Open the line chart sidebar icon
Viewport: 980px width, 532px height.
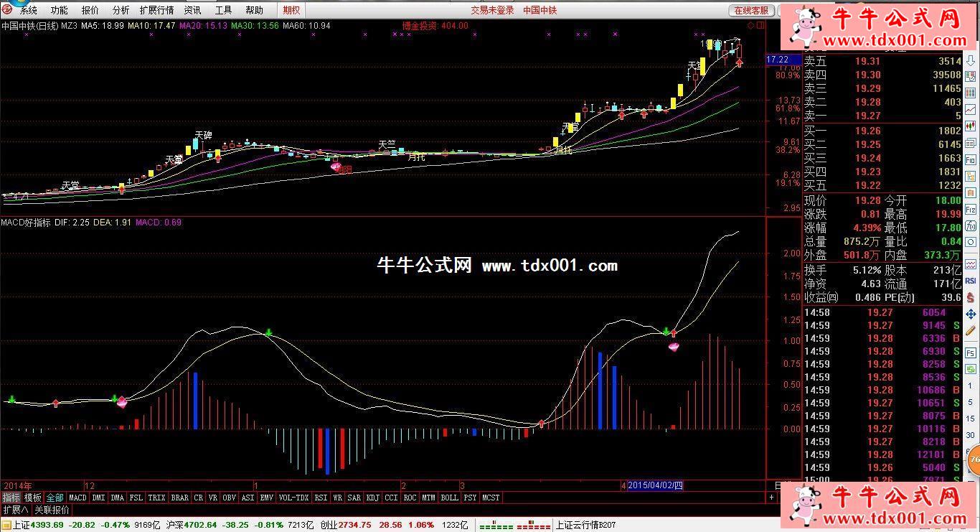click(971, 109)
